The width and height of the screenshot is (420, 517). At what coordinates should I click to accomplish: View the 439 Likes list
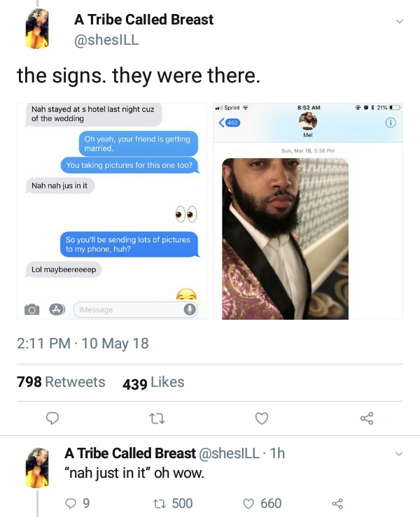[x=153, y=382]
